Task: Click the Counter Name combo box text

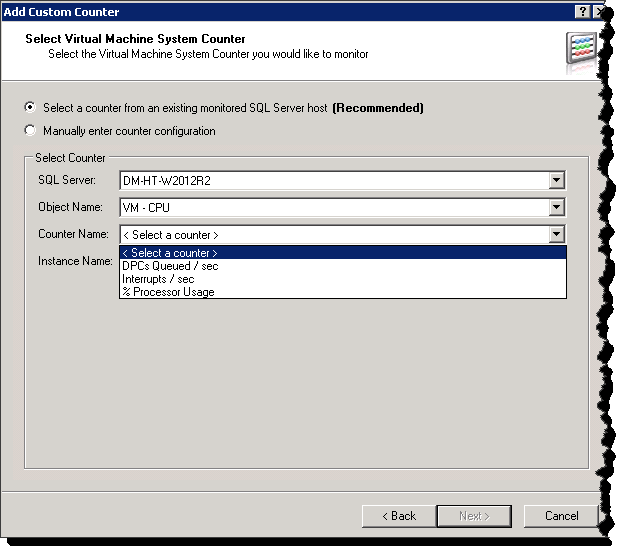Action: coord(333,235)
